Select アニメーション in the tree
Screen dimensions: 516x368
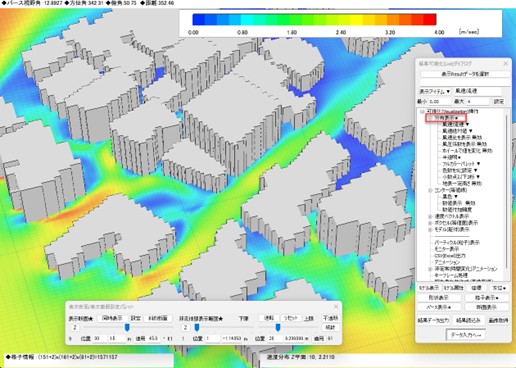click(x=447, y=262)
